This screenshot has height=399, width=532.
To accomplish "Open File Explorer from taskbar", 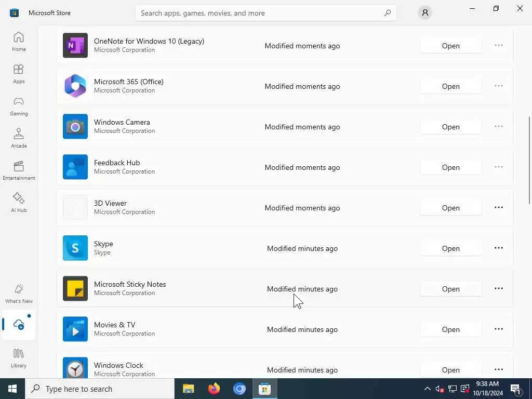I will [188, 389].
